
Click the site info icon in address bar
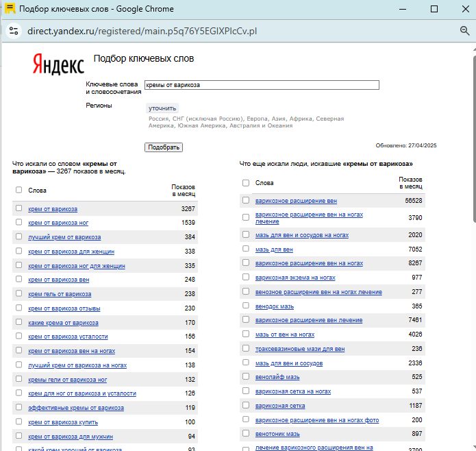point(14,31)
